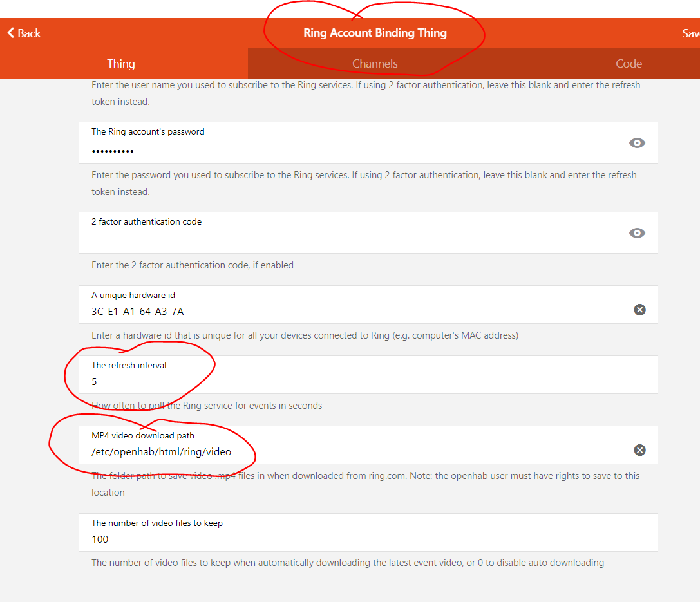Switch to the Thing tab
The width and height of the screenshot is (700, 602).
pos(121,63)
